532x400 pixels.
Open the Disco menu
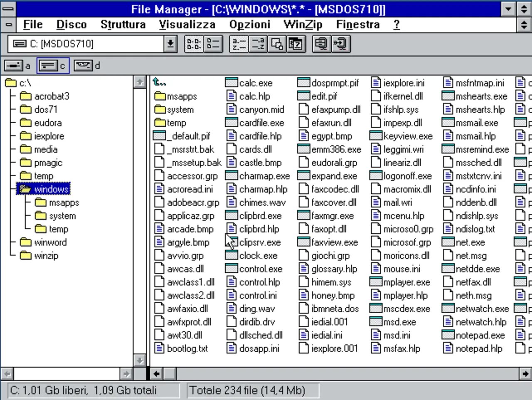click(71, 25)
